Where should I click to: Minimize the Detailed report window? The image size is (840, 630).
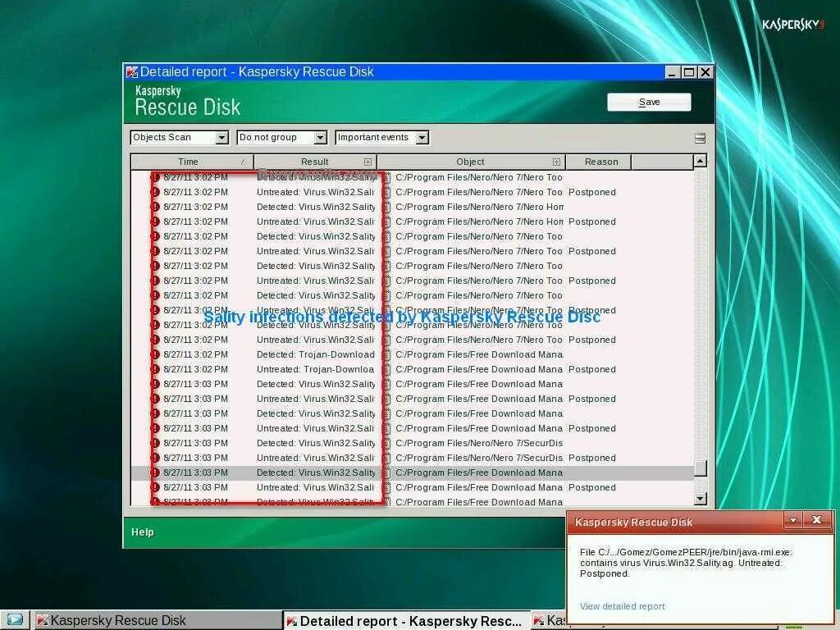tap(673, 72)
